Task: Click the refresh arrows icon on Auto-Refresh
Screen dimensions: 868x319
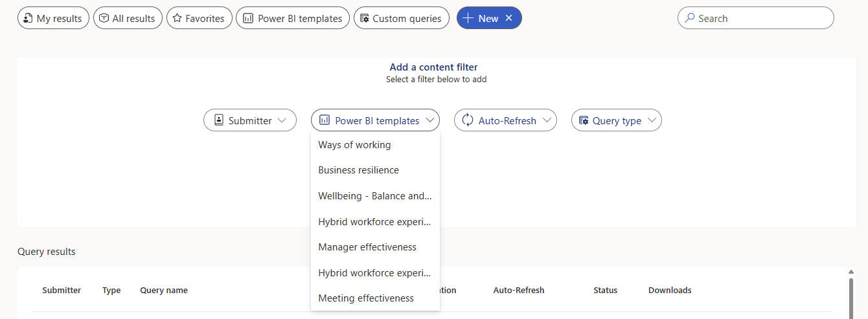Action: pos(468,120)
